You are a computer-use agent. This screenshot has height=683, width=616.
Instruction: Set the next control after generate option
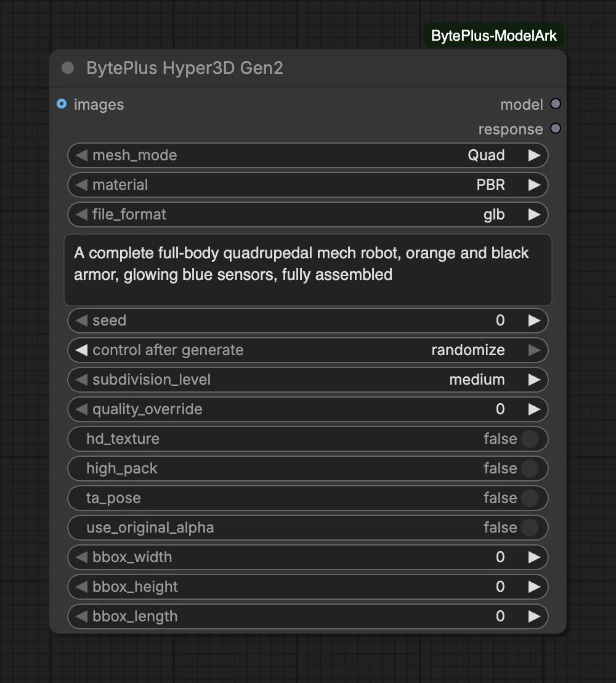tap(534, 350)
